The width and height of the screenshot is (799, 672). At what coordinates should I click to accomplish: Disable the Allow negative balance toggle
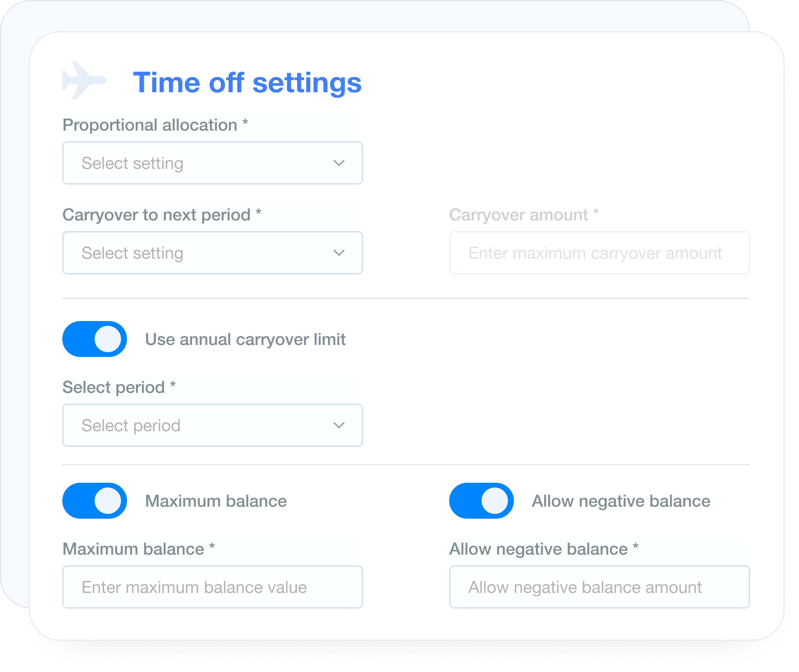click(x=481, y=501)
